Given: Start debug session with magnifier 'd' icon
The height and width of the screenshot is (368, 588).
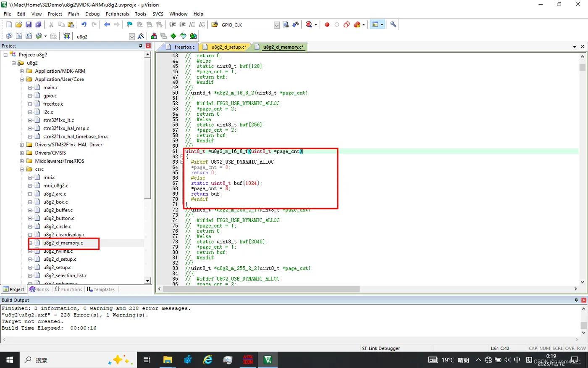Looking at the screenshot, I should 309,25.
